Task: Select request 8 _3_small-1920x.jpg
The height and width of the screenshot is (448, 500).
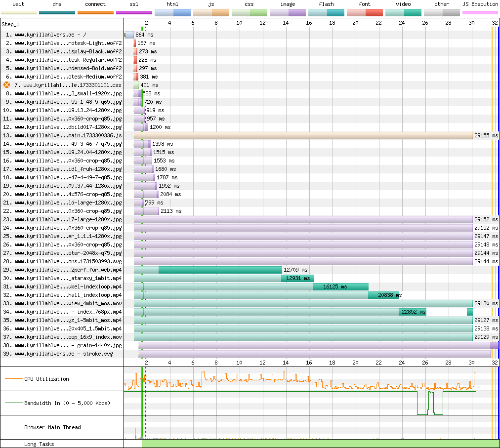Action: (x=64, y=93)
